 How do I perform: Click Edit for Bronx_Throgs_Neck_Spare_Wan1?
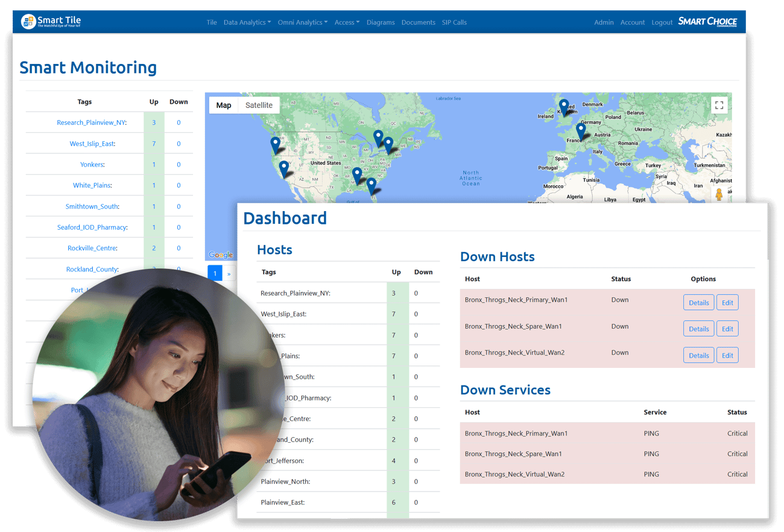pos(727,329)
